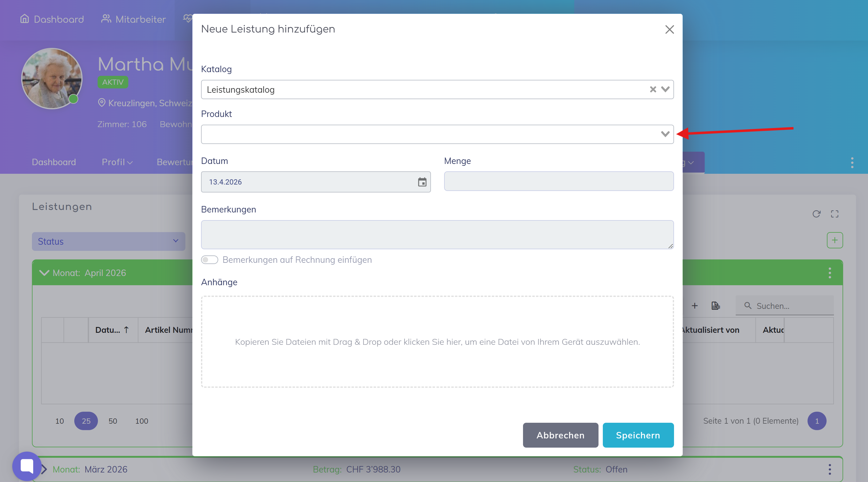Click the green plus button to add Leistung
Image resolution: width=868 pixels, height=482 pixels.
tap(834, 240)
